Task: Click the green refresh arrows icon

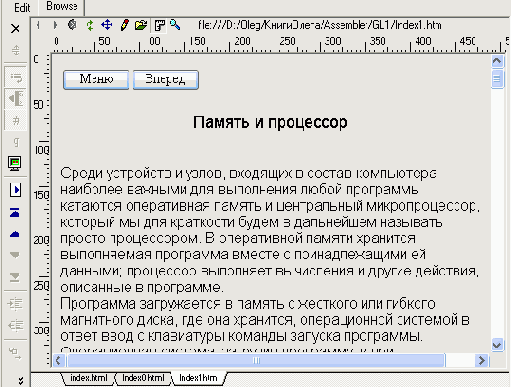Action: tap(90, 25)
